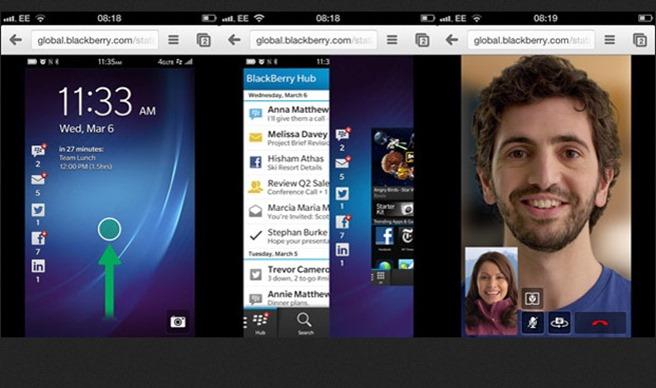Image resolution: width=656 pixels, height=388 pixels.
Task: Click the 11:33 AM lock screen clock
Action: point(107,102)
